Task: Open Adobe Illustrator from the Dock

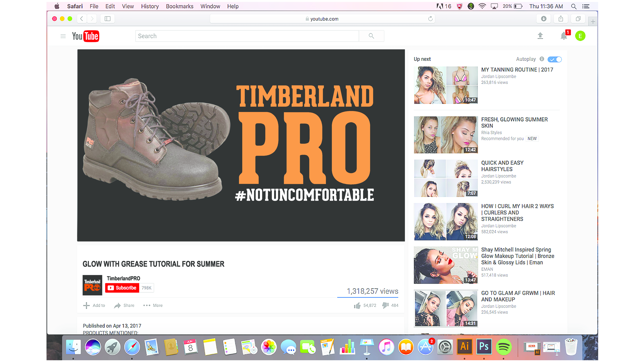Action: pos(464,347)
